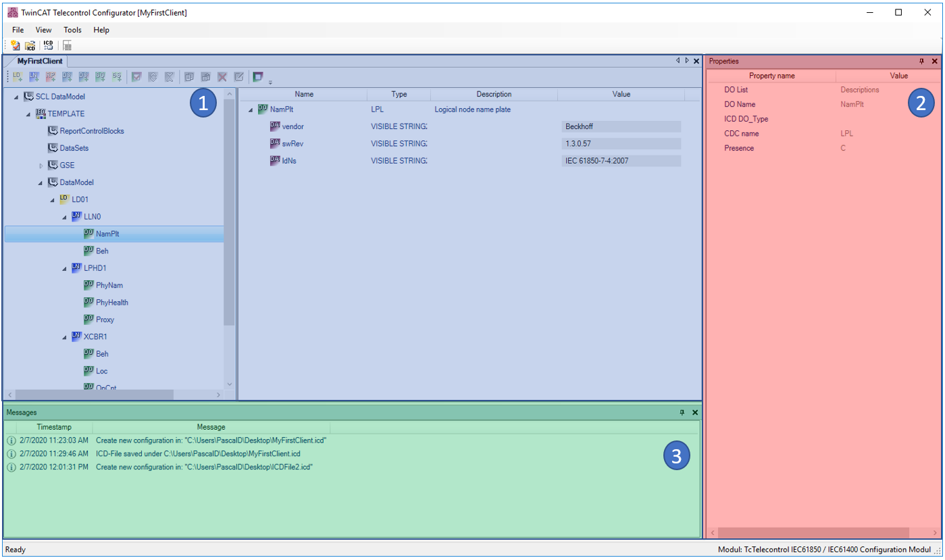Click the Delete element icon with red X
The height and width of the screenshot is (560, 945).
pyautogui.click(x=222, y=76)
